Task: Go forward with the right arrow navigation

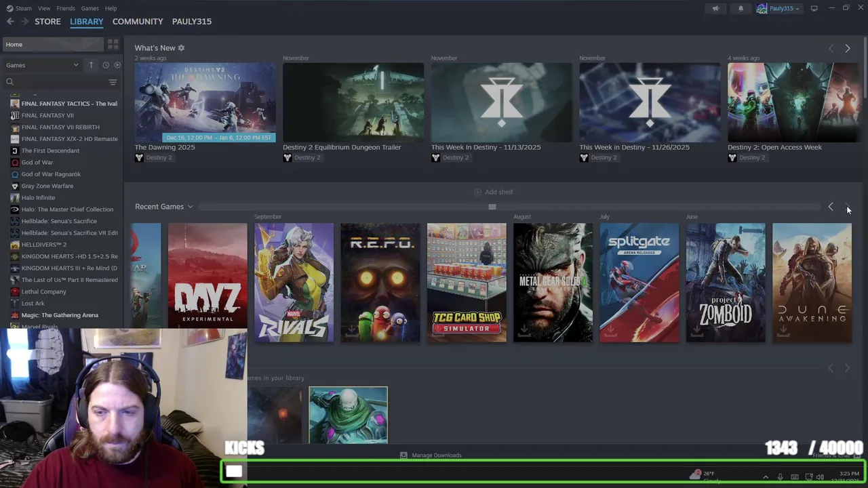Action: pyautogui.click(x=25, y=22)
